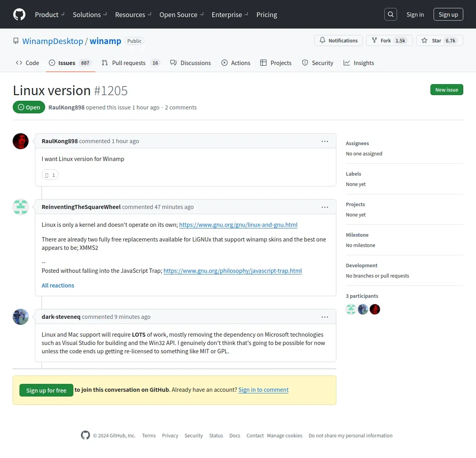Click the red participant avatar in sidebar
This screenshot has width=476, height=458.
[x=375, y=309]
